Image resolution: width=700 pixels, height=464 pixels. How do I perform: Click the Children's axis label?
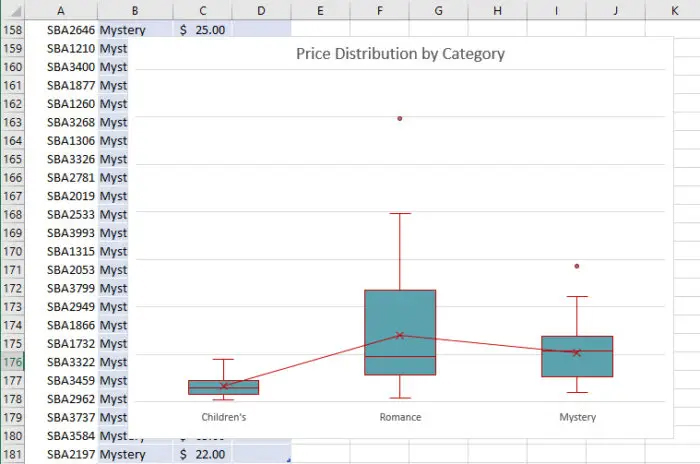click(x=223, y=417)
